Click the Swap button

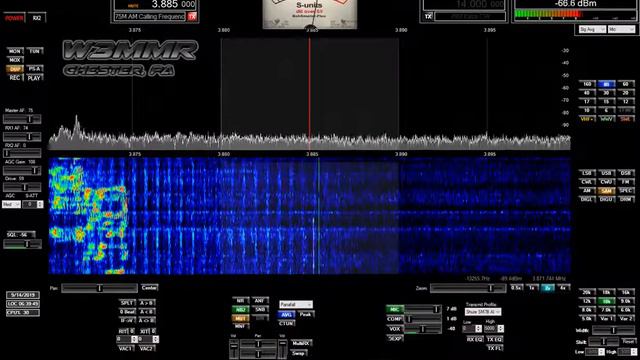(299, 353)
